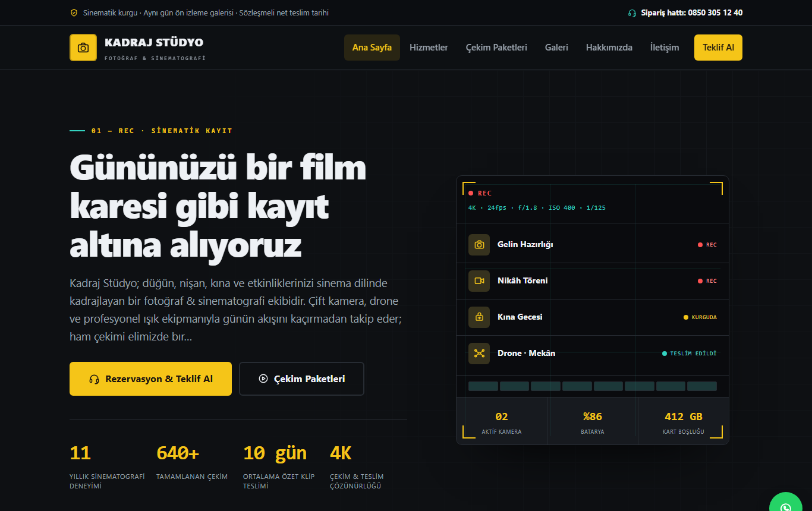
Task: Navigate to İletişim
Action: click(x=665, y=48)
